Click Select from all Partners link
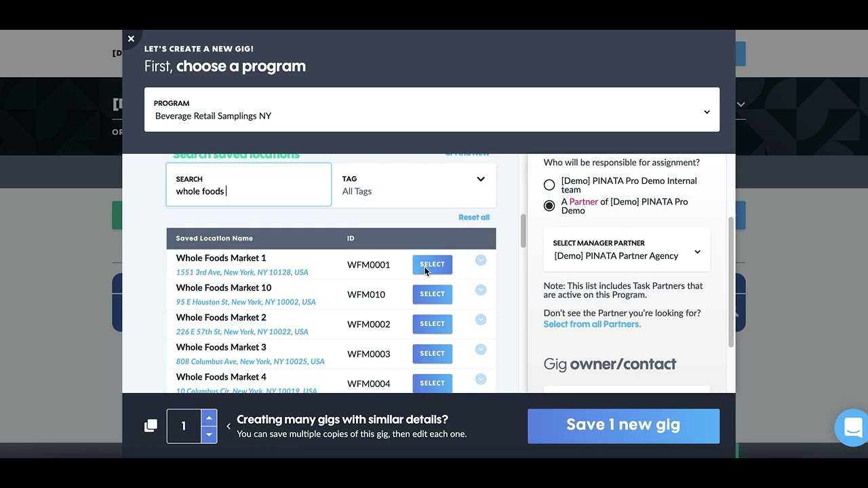 (x=592, y=324)
